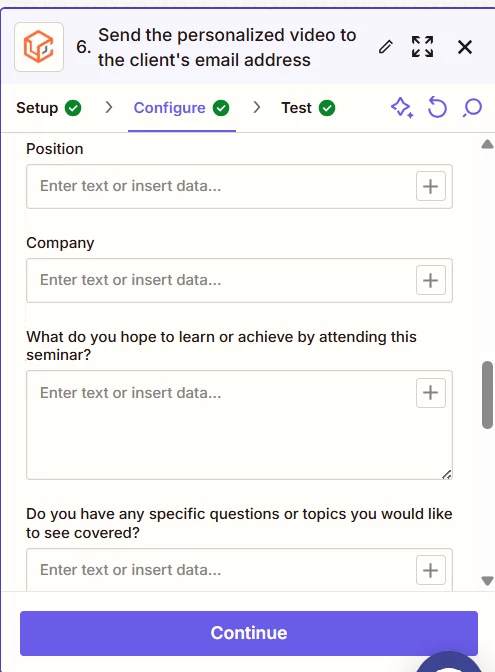
Task: Expand the panel to full screen
Action: pyautogui.click(x=422, y=47)
